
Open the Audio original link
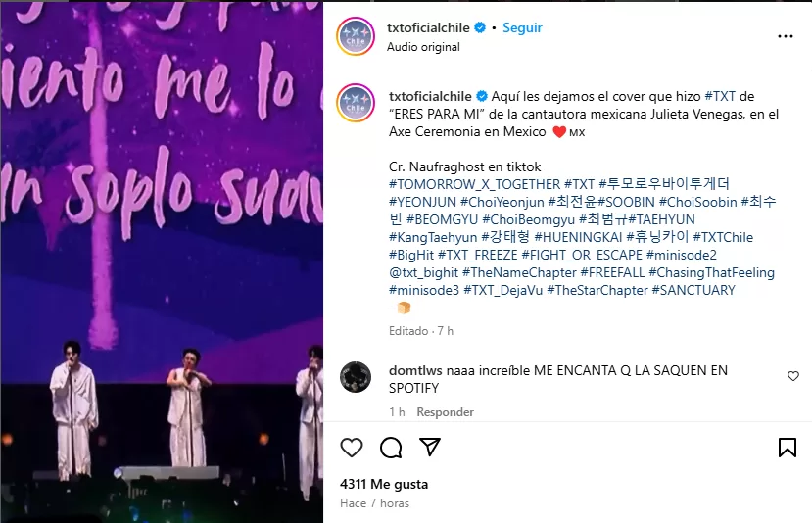(x=423, y=47)
